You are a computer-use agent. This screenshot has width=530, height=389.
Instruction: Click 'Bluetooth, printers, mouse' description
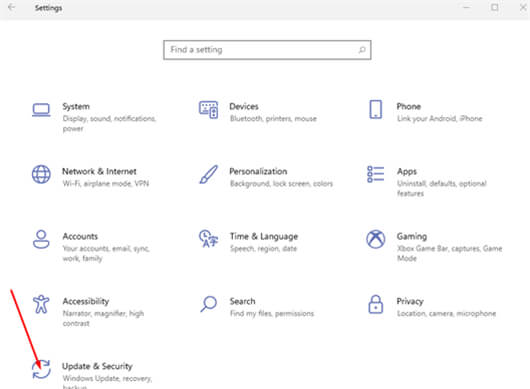pos(273,119)
